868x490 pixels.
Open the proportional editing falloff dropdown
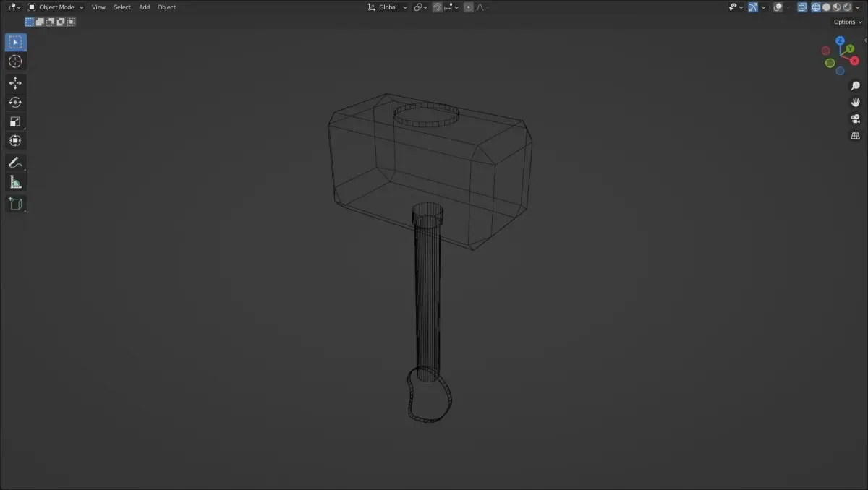coord(482,7)
